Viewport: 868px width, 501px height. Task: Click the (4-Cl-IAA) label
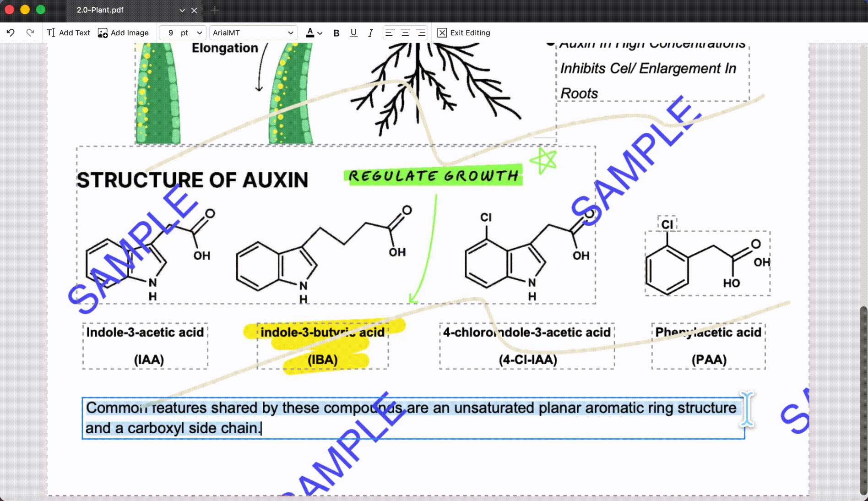[x=528, y=359]
